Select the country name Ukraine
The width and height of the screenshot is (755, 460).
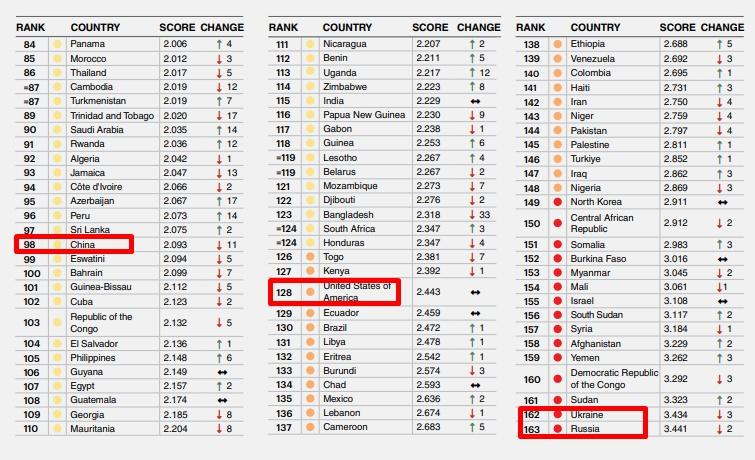click(x=589, y=414)
